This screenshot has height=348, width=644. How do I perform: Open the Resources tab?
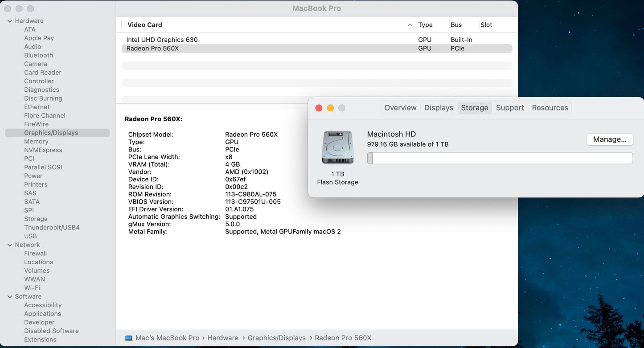point(550,107)
